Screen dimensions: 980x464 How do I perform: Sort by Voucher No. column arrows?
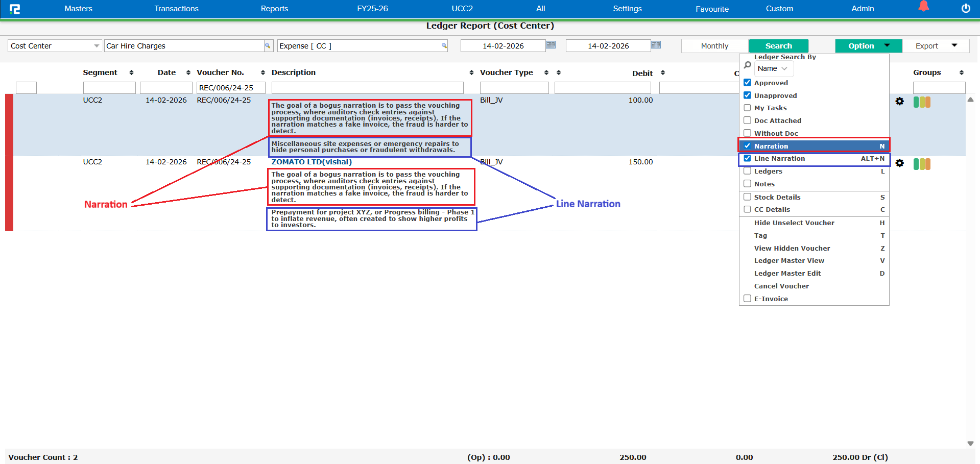262,73
